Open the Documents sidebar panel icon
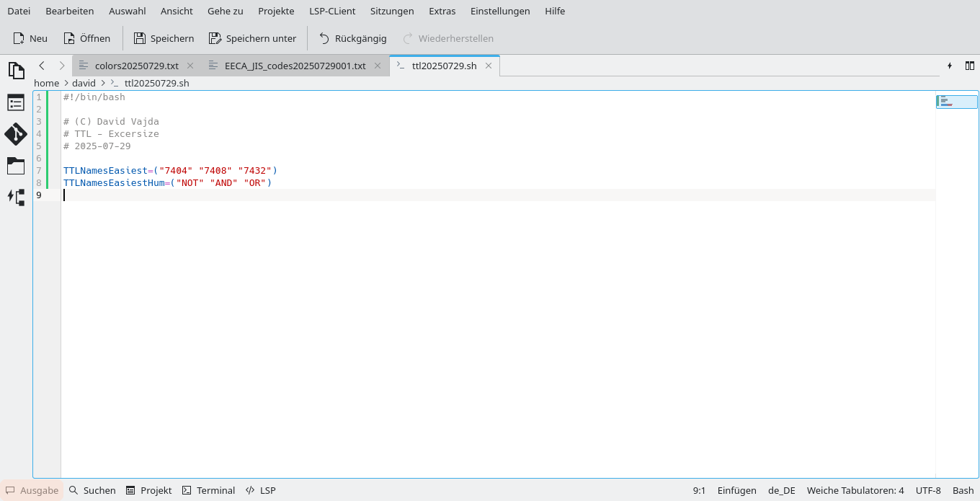Image resolution: width=980 pixels, height=501 pixels. [x=16, y=70]
